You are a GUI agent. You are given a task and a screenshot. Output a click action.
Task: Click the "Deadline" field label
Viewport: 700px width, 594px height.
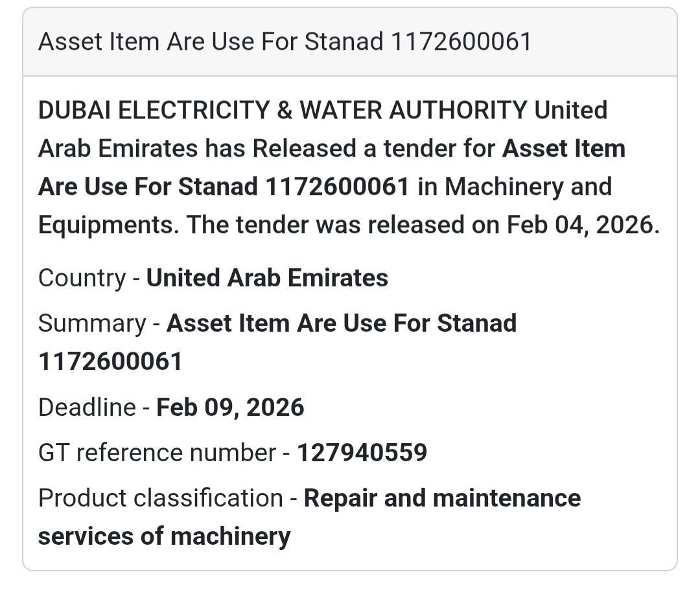coord(87,407)
